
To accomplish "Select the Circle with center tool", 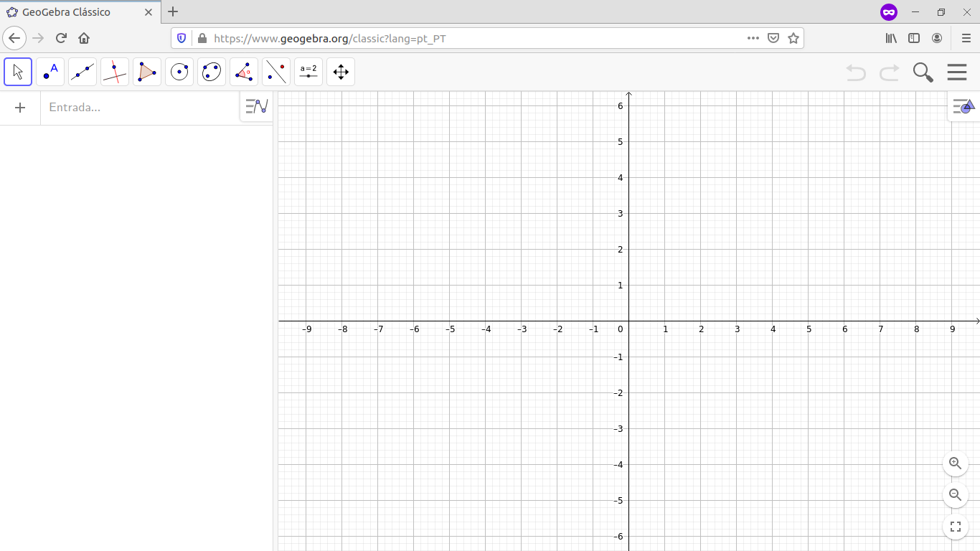I will [179, 72].
